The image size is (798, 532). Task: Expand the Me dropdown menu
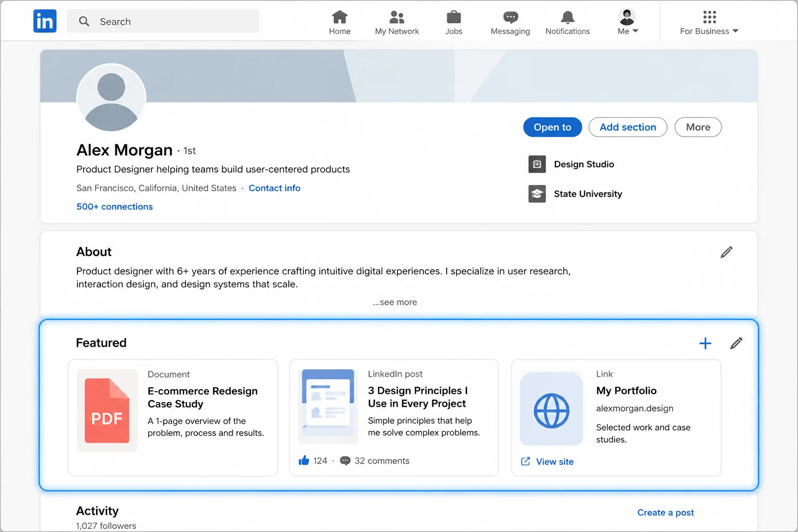(628, 23)
